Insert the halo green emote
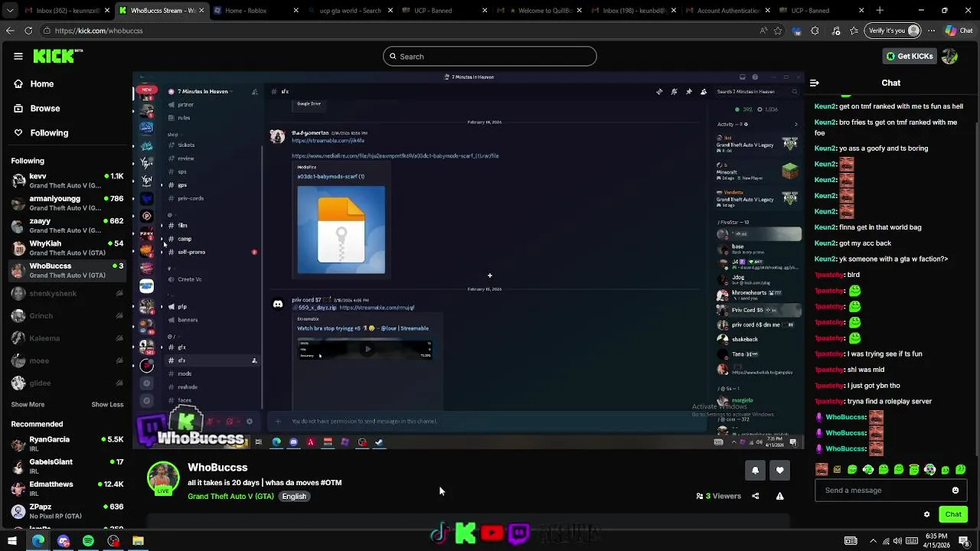Screen dimensions: 980x551 point(914,469)
